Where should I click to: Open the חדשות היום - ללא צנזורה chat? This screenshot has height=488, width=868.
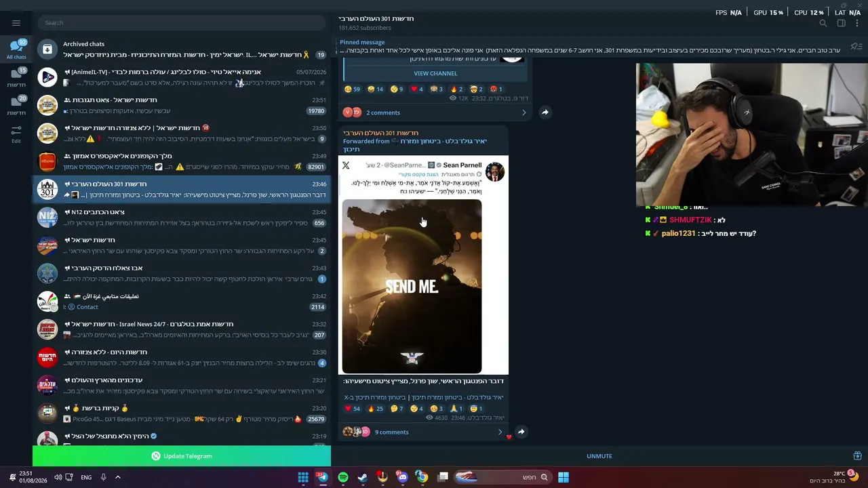pyautogui.click(x=182, y=357)
